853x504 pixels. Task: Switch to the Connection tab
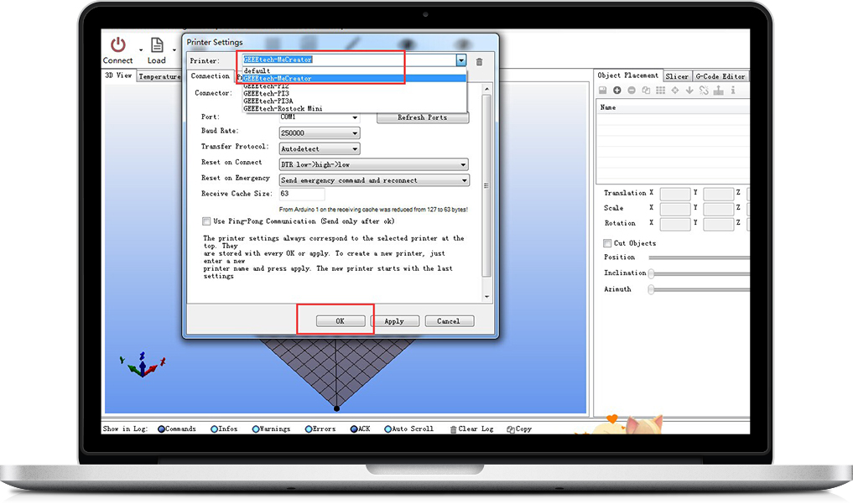click(210, 76)
